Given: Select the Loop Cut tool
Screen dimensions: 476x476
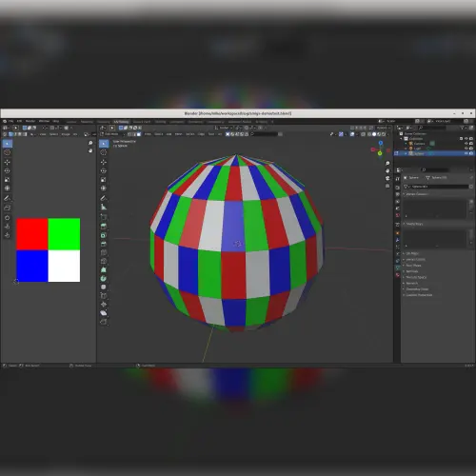Looking at the screenshot, I should click(104, 252).
